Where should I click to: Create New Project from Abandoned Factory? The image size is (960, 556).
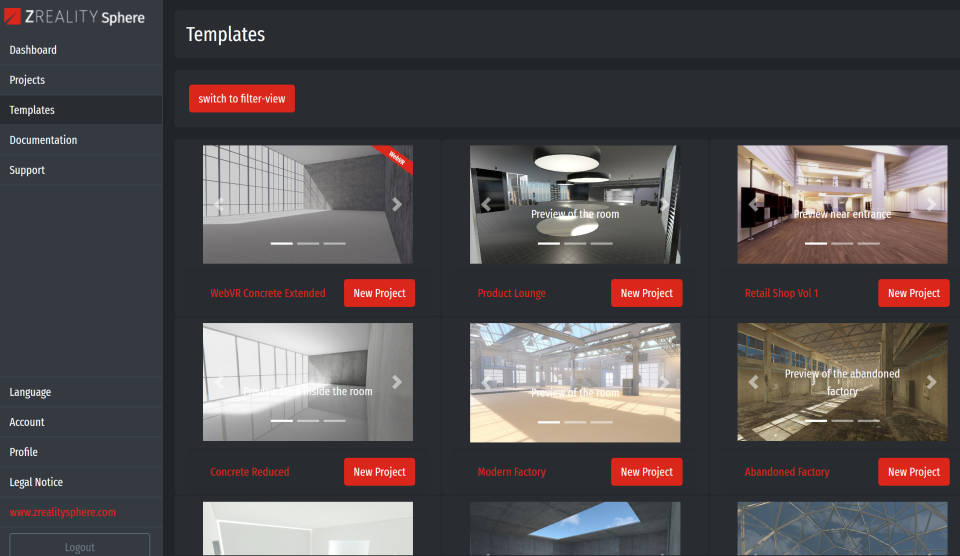tap(913, 472)
